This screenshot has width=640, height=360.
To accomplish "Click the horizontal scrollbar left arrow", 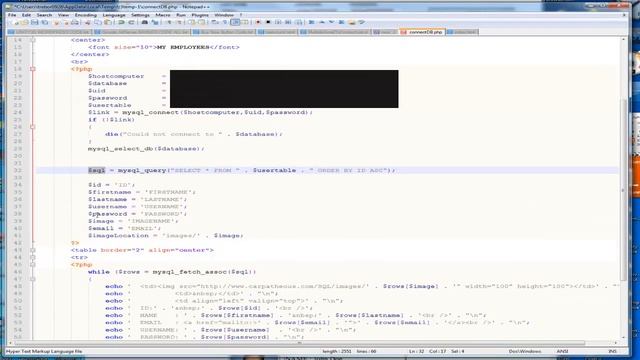I will point(10,343).
